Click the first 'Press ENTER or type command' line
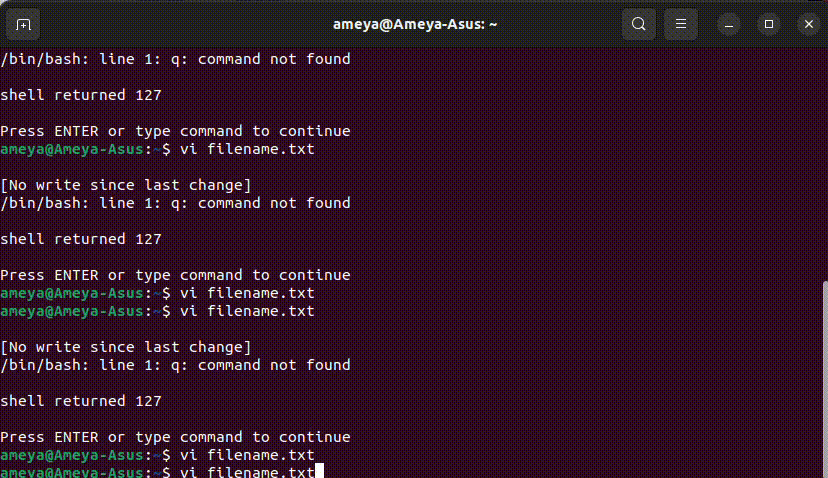The image size is (828, 478). pos(175,131)
